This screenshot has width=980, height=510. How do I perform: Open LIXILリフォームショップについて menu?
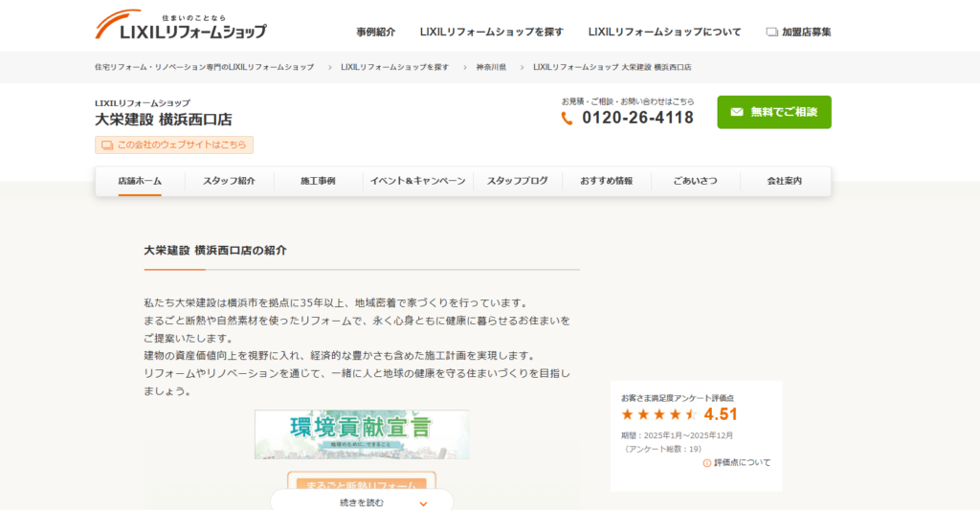[x=664, y=32]
